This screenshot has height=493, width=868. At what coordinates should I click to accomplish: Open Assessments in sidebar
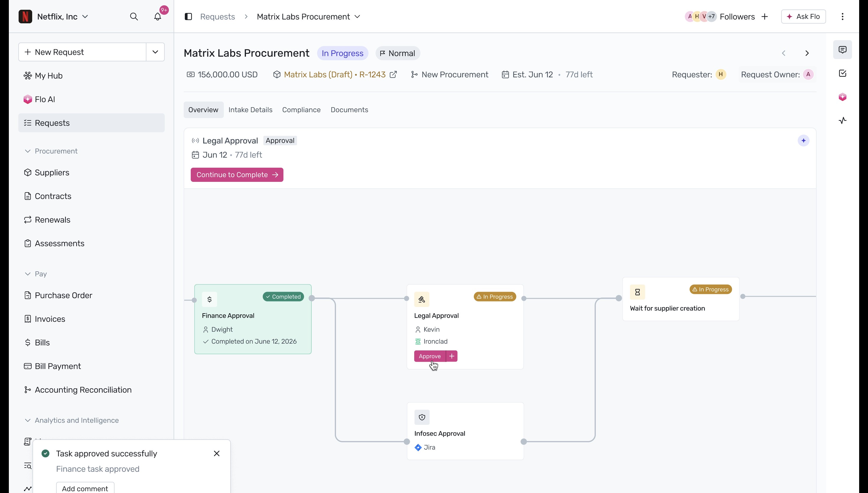click(92, 244)
